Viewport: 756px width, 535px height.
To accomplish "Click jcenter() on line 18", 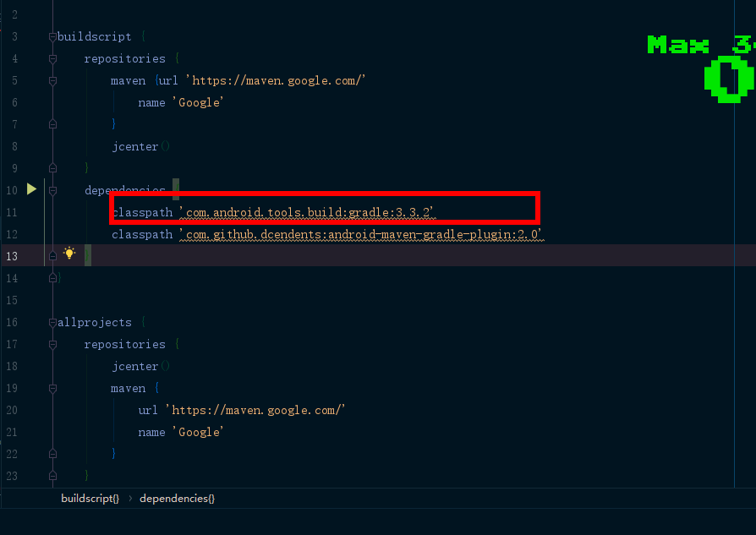I will [140, 366].
